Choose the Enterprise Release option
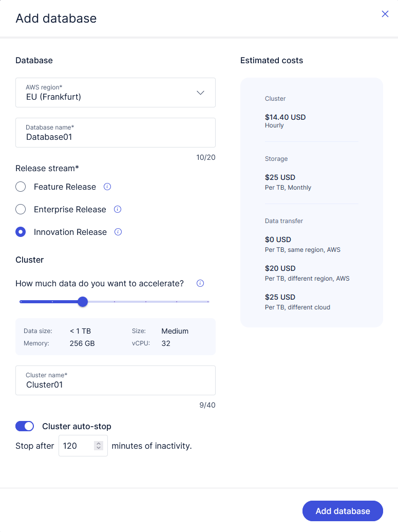 coord(21,209)
